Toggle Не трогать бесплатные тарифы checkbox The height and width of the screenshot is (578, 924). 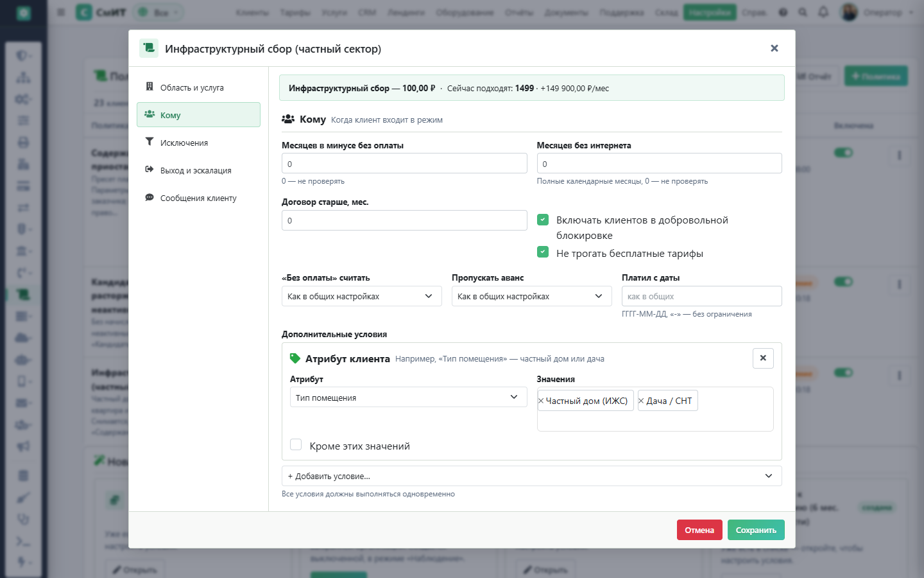pos(543,252)
